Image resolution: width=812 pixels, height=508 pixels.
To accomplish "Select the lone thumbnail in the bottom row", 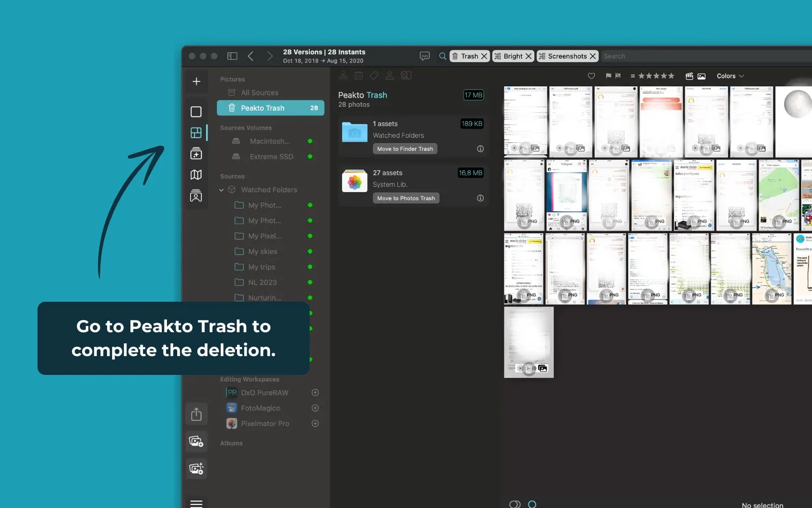I will [529, 342].
